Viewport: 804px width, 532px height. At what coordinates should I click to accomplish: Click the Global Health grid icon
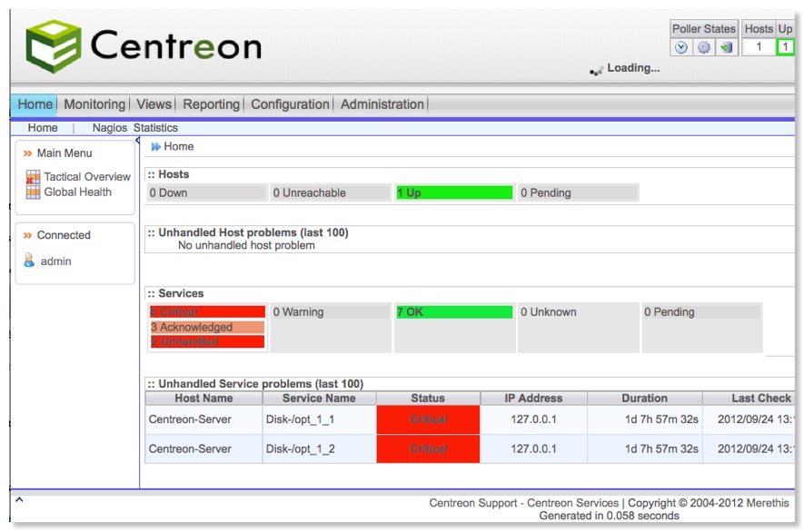33,192
